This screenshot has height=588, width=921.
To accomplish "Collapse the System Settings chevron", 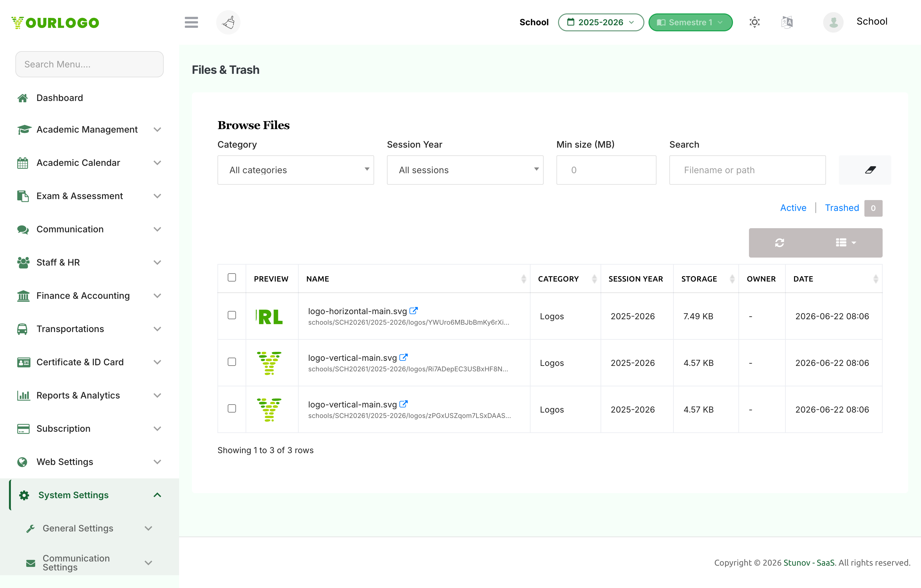I will pyautogui.click(x=157, y=495).
